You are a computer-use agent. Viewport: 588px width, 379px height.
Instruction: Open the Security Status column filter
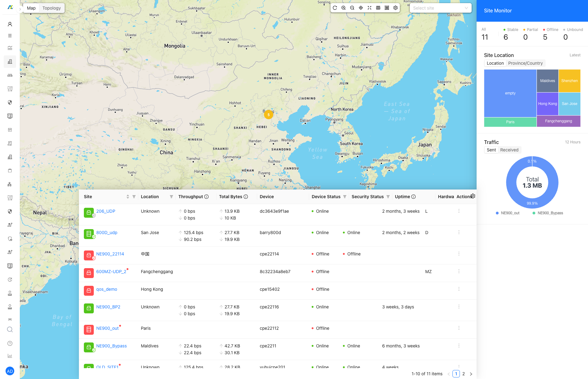388,197
